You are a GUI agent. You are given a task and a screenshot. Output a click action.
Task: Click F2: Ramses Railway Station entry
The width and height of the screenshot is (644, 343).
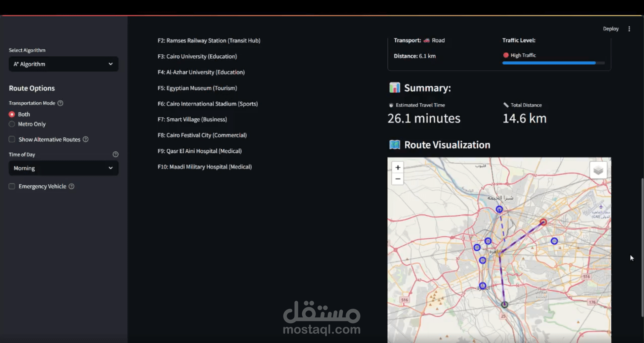[x=209, y=41]
